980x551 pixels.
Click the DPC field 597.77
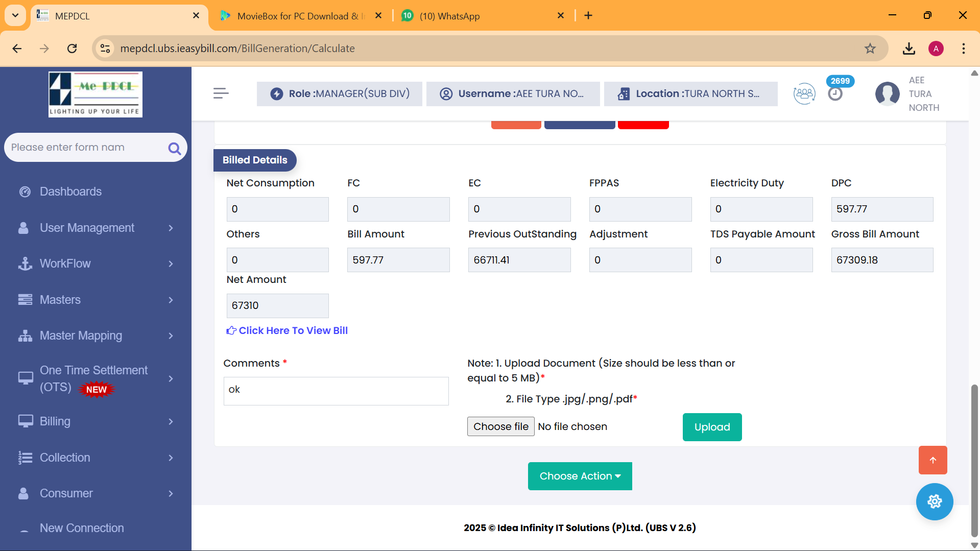point(882,209)
